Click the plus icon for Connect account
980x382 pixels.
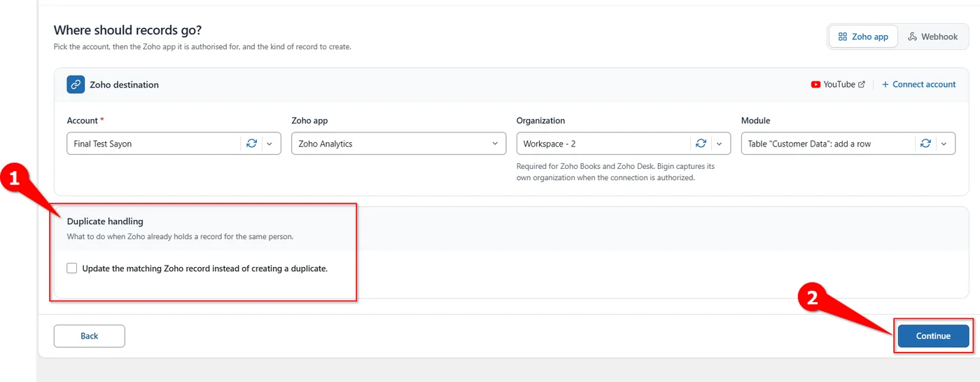pos(885,85)
